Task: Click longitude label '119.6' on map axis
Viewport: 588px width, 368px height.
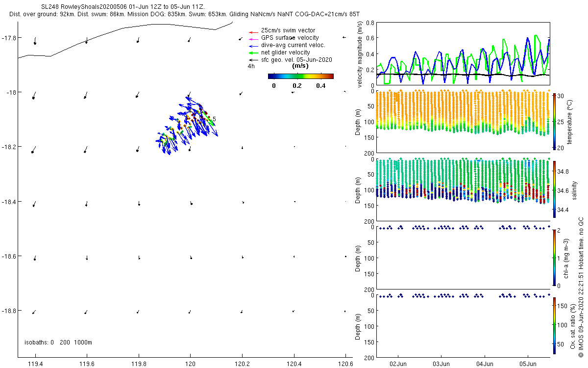Action: [87, 364]
